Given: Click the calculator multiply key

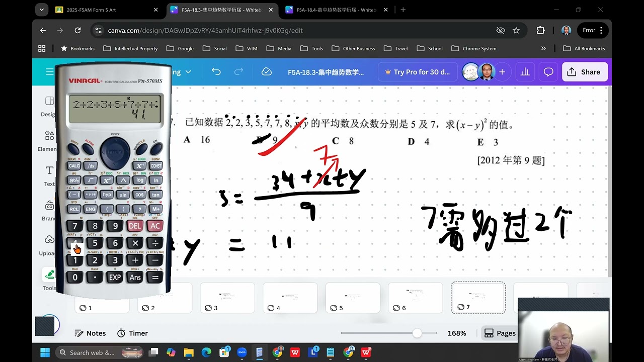Looking at the screenshot, I should 135,243.
